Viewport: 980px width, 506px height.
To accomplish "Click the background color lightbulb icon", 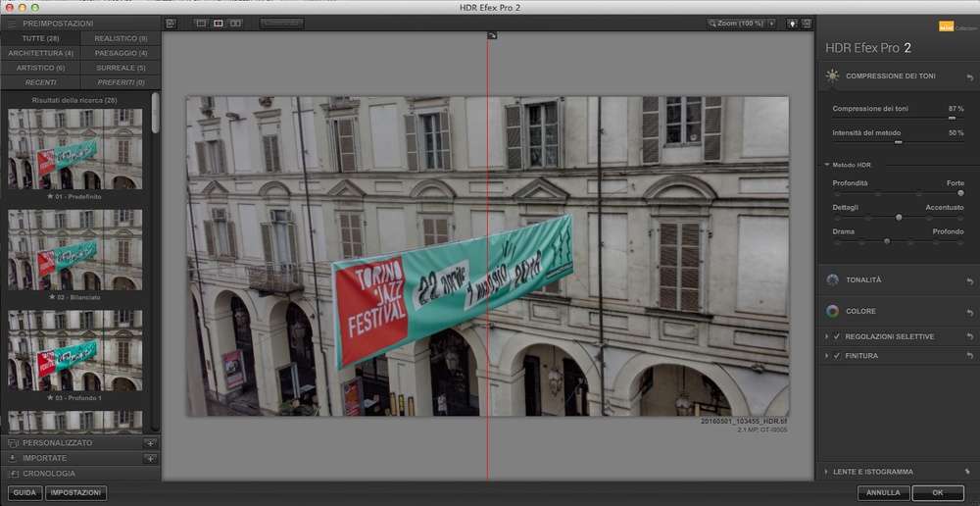I will (x=792, y=23).
